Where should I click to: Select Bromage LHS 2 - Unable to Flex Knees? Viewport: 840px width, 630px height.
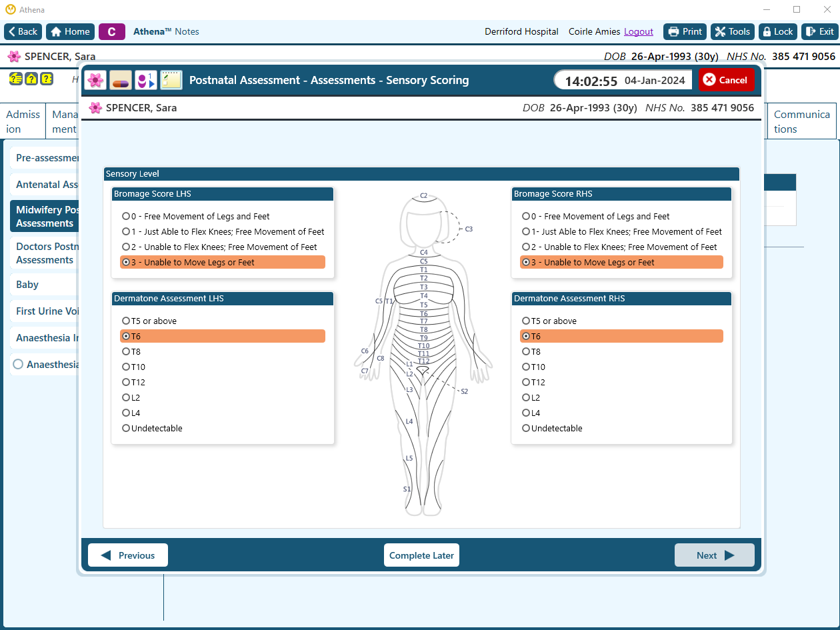[223, 247]
